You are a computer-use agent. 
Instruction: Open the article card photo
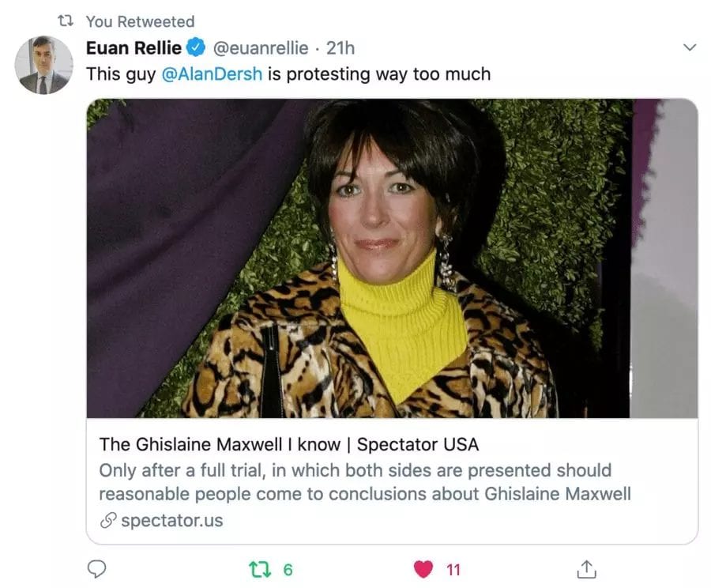tap(392, 258)
